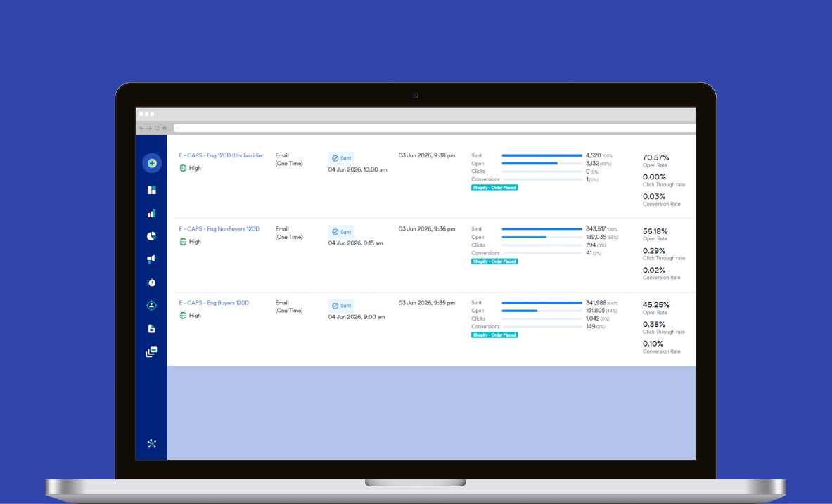Viewport: 832px width, 504px height.
Task: Click the browser reload icon
Action: [x=157, y=128]
